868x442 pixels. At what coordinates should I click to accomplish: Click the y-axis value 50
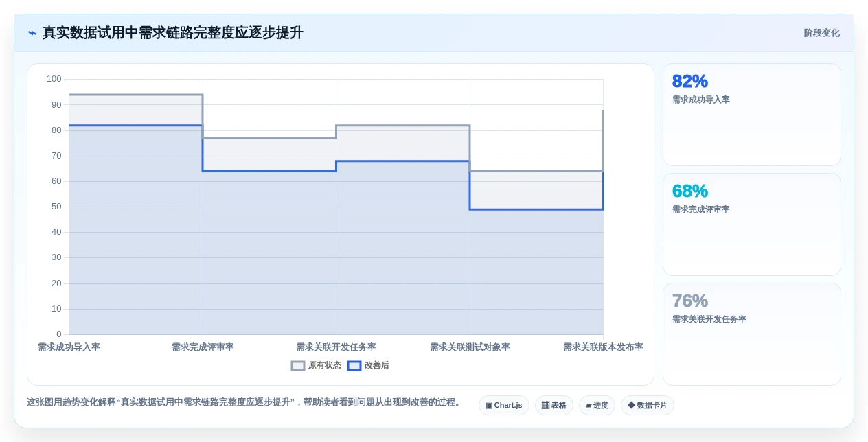click(56, 207)
